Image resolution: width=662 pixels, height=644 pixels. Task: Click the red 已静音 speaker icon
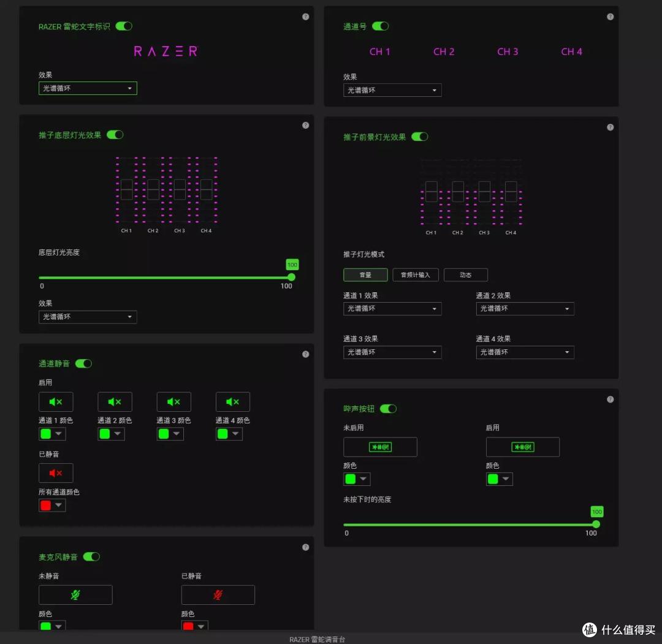[x=56, y=473]
